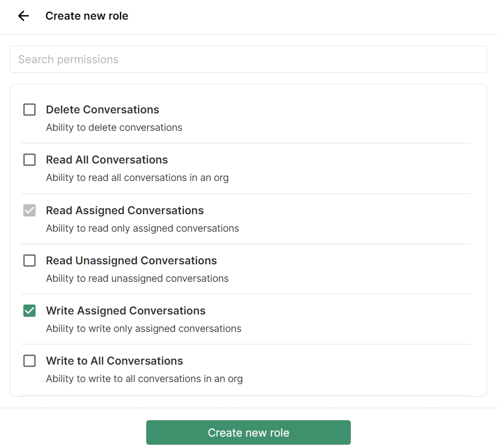Focus the Search permissions field

coord(248,59)
